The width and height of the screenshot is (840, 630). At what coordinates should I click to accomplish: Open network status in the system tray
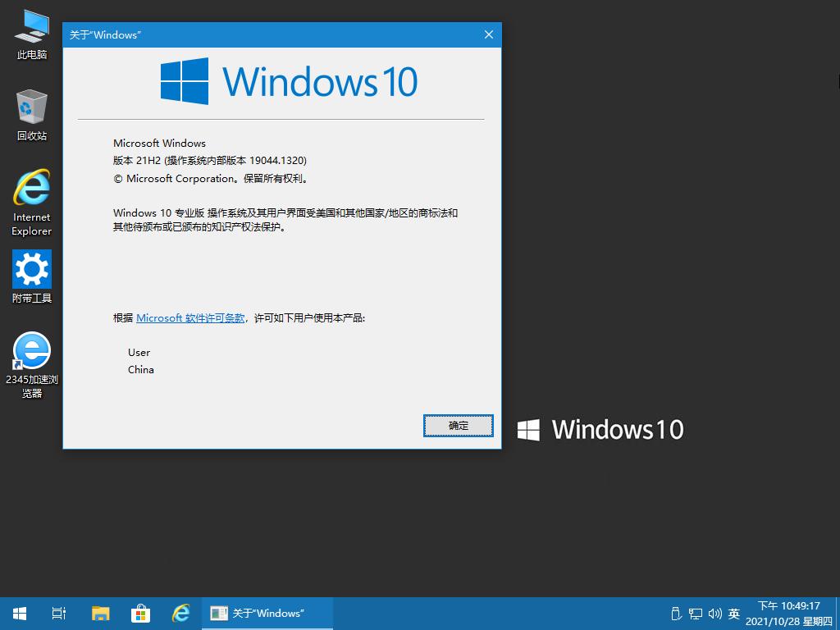tap(696, 614)
